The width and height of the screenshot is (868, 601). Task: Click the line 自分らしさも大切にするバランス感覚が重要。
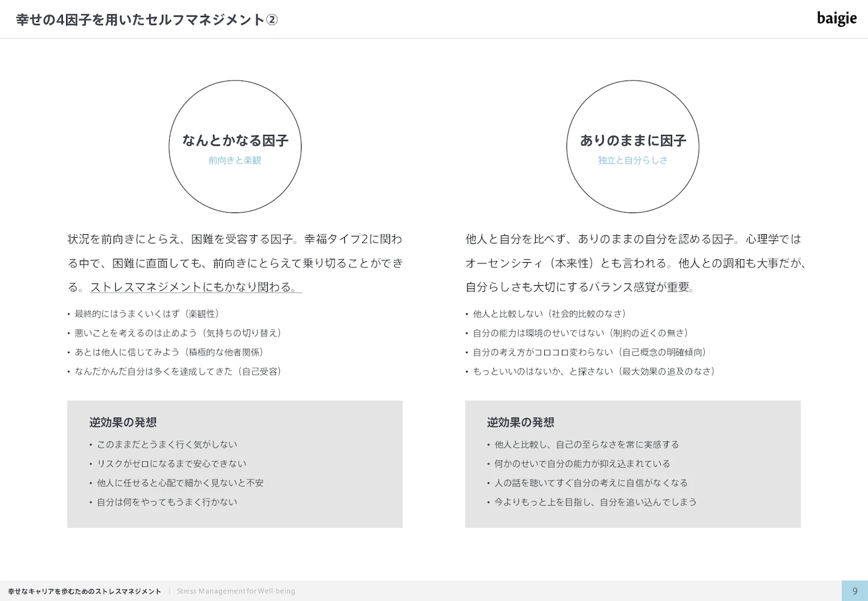tap(580, 287)
